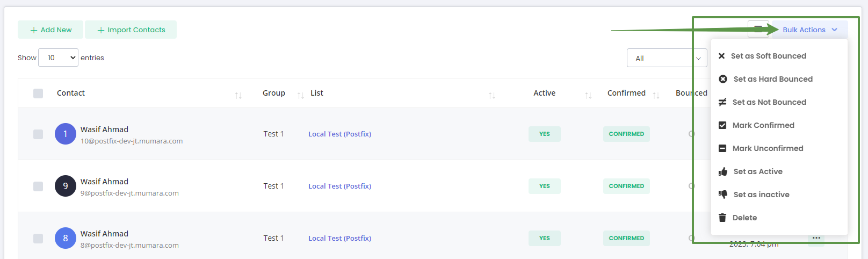Click Test 1 group cell for contact 9

pyautogui.click(x=273, y=186)
